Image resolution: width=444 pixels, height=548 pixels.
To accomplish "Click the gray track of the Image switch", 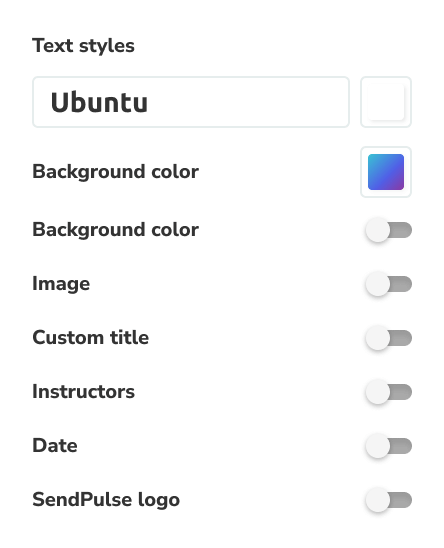I will pyautogui.click(x=401, y=284).
